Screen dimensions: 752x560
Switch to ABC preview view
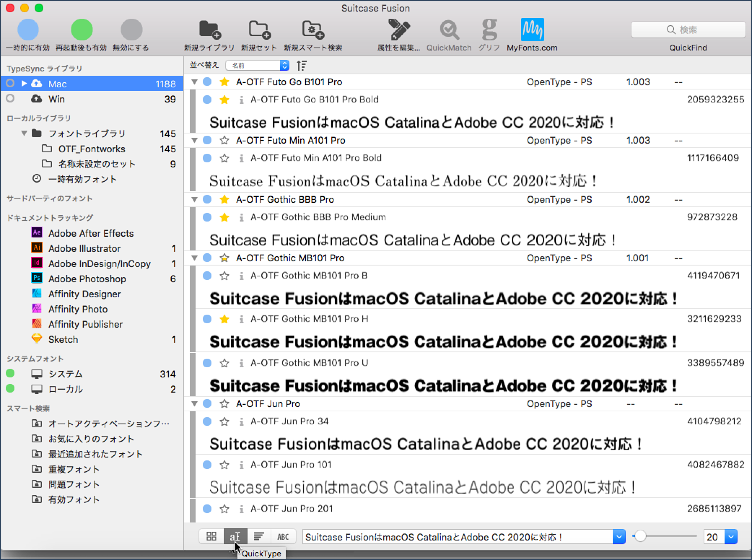[x=283, y=537]
